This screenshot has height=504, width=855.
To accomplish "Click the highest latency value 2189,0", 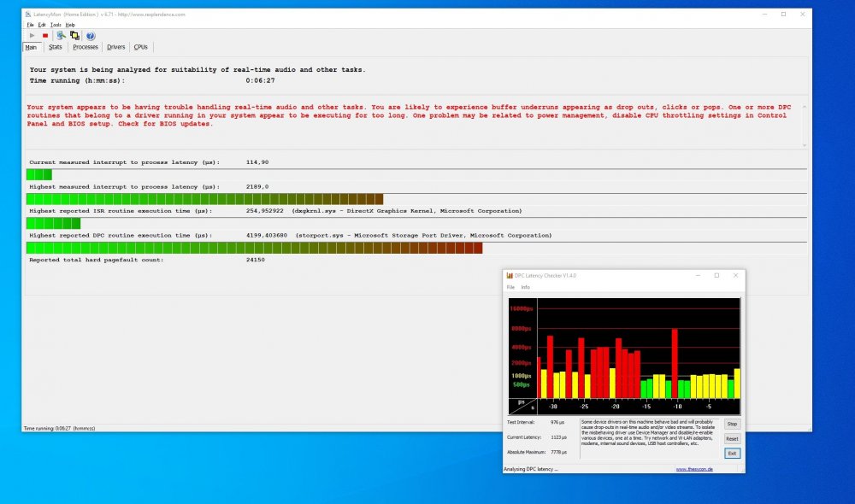I will 257,187.
